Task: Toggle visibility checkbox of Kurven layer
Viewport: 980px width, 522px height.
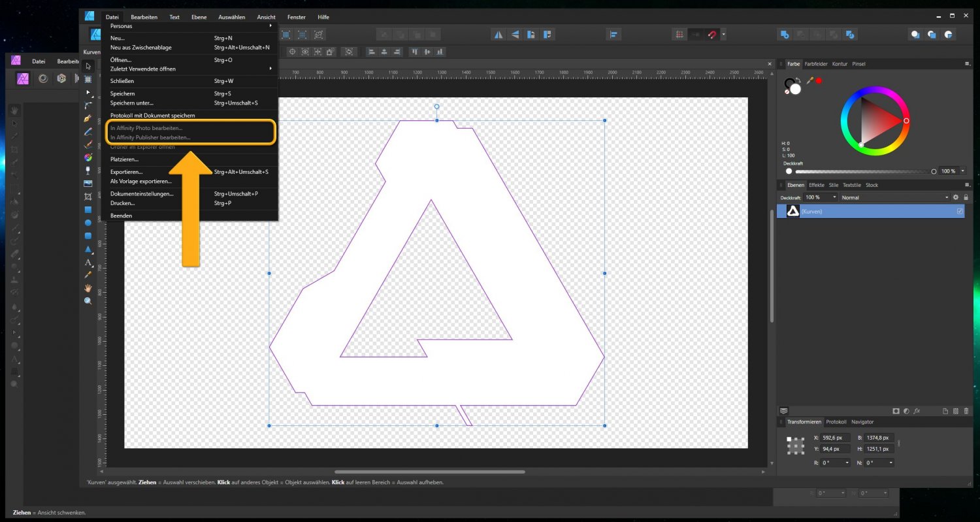Action: (960, 211)
